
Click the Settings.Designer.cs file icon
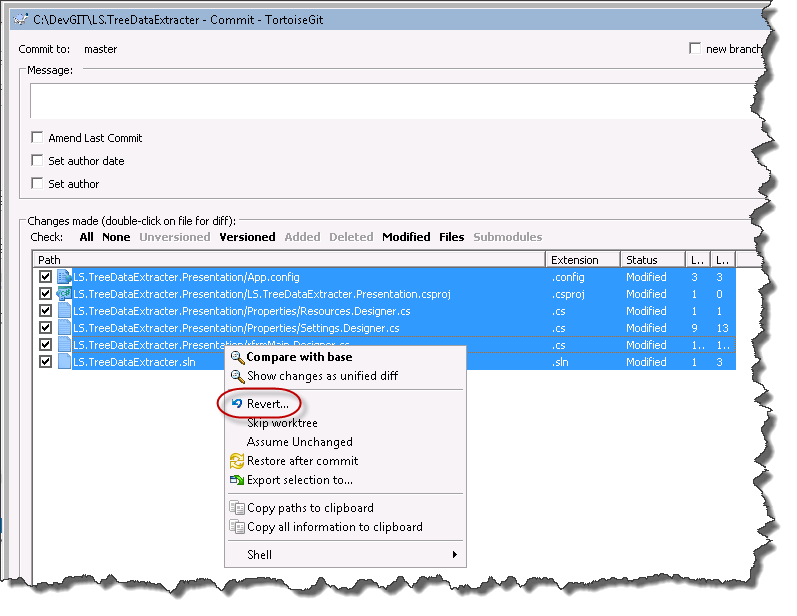click(x=64, y=328)
